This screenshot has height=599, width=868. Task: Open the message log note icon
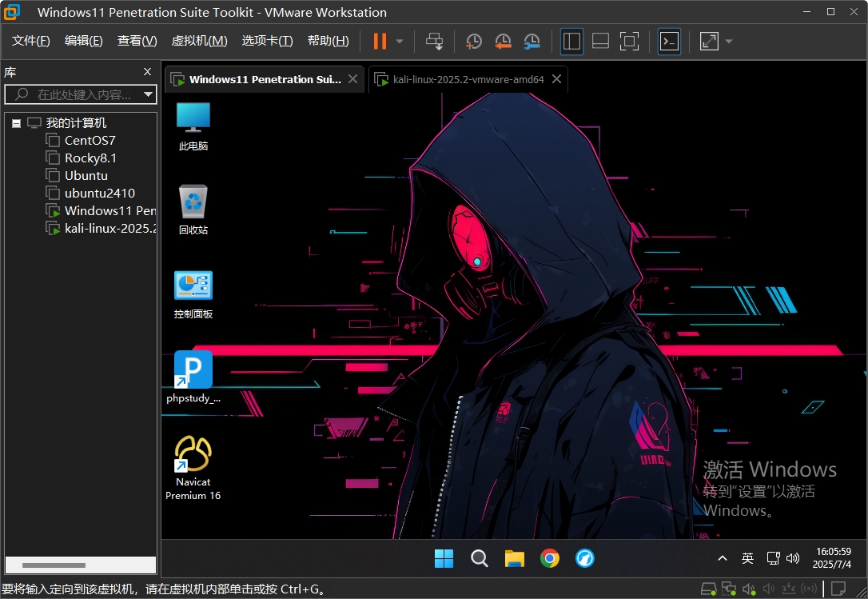point(838,589)
